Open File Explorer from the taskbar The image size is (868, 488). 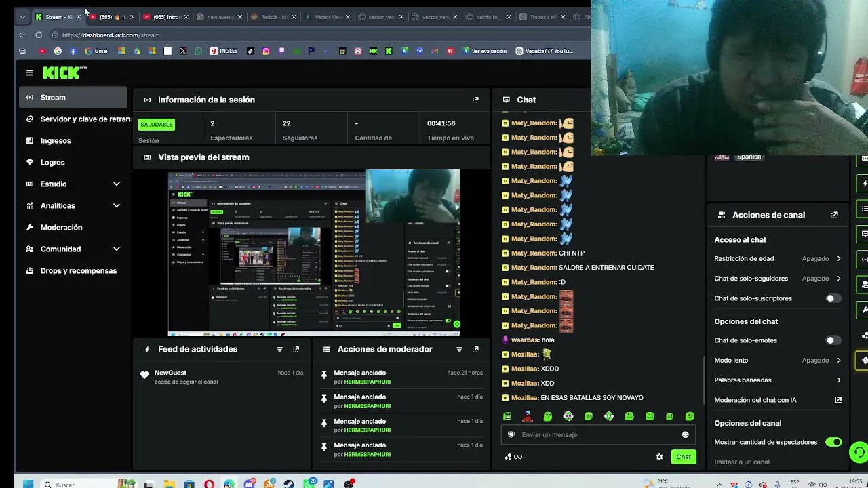[169, 484]
